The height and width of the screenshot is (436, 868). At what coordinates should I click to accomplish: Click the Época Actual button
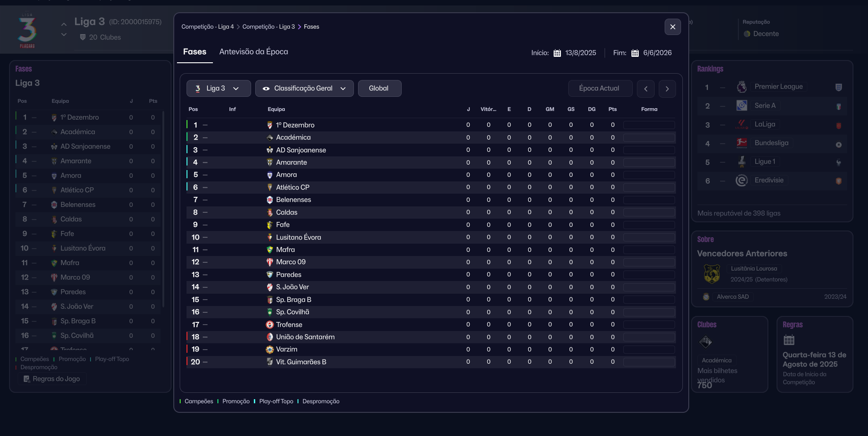(x=600, y=89)
